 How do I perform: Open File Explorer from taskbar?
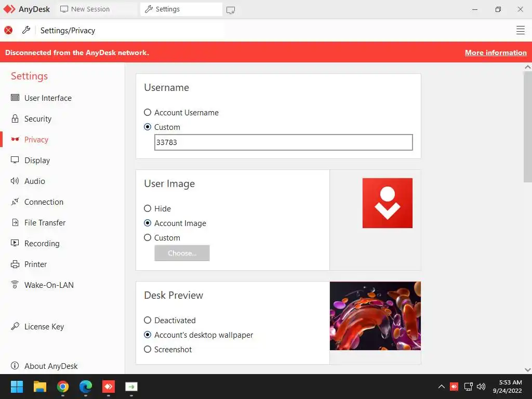pos(39,387)
